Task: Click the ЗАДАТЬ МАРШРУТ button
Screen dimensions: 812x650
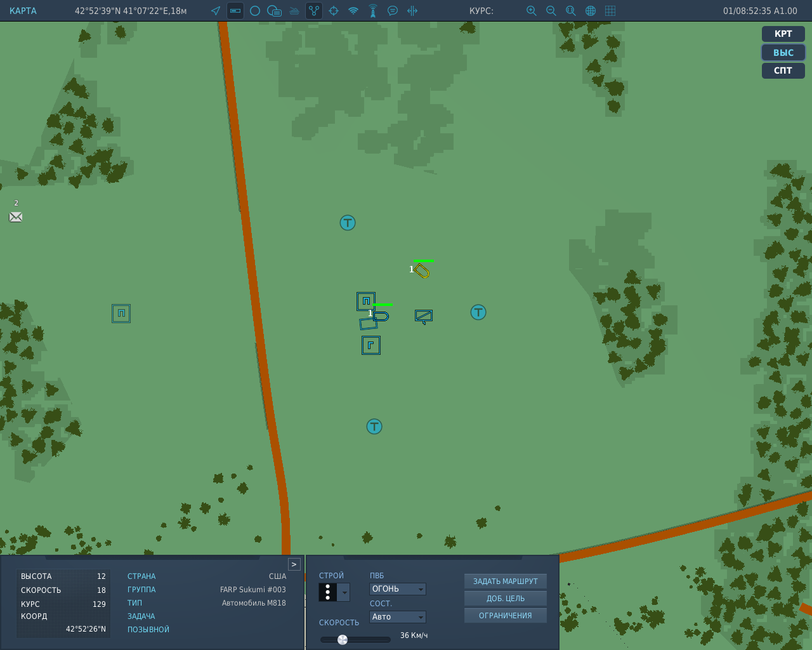Action: click(506, 581)
